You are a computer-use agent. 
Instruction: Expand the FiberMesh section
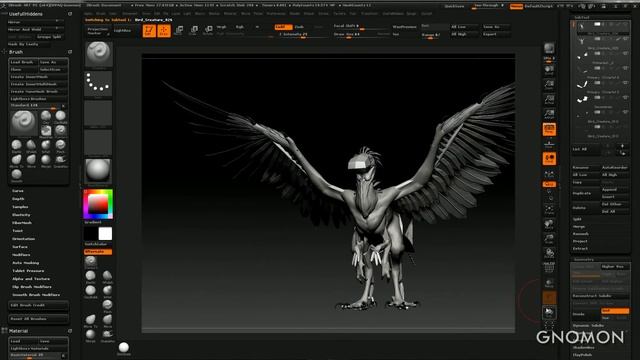[x=22, y=223]
